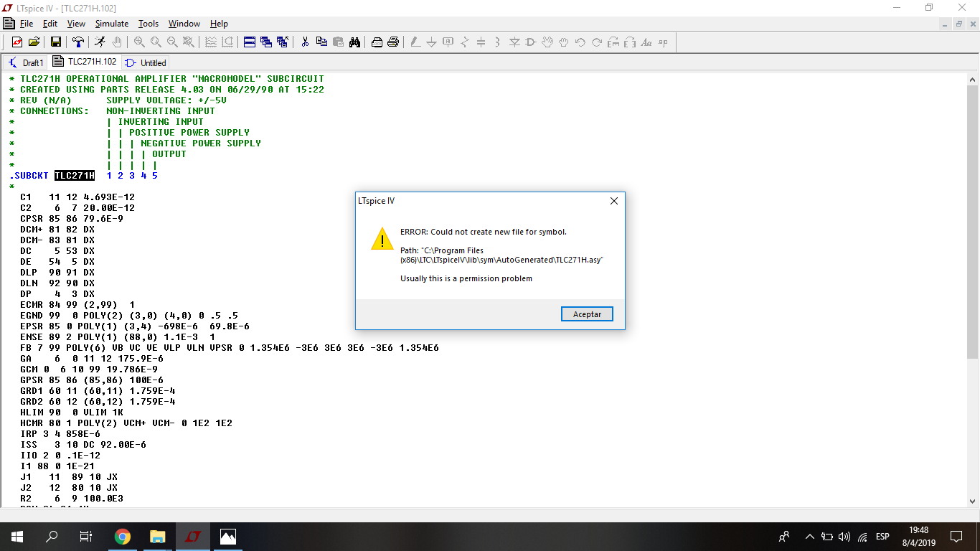Click the Redo arrow icon
This screenshot has width=980, height=551.
pyautogui.click(x=597, y=42)
